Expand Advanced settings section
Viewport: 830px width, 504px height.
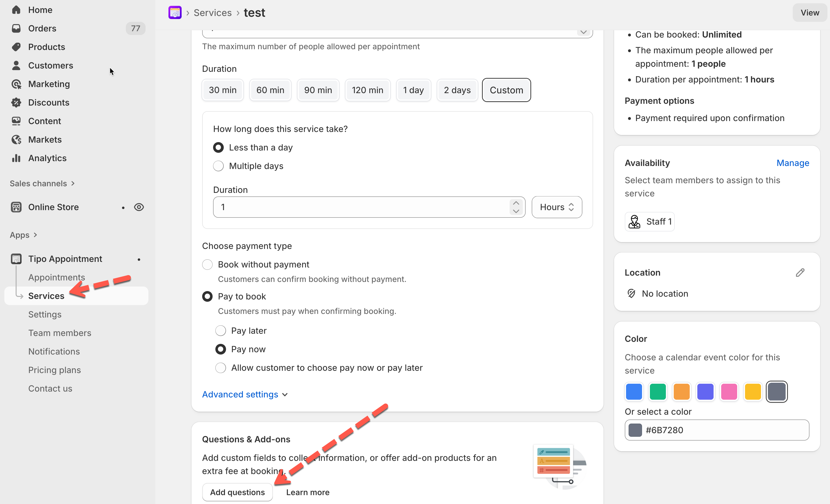[x=245, y=395]
